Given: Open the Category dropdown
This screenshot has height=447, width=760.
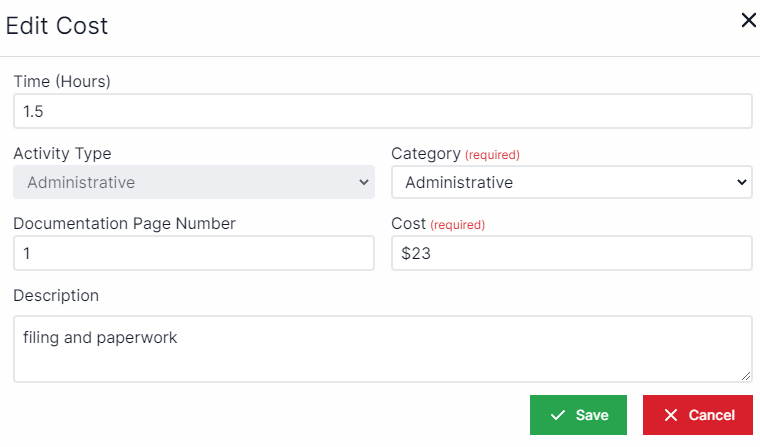Looking at the screenshot, I should 570,182.
